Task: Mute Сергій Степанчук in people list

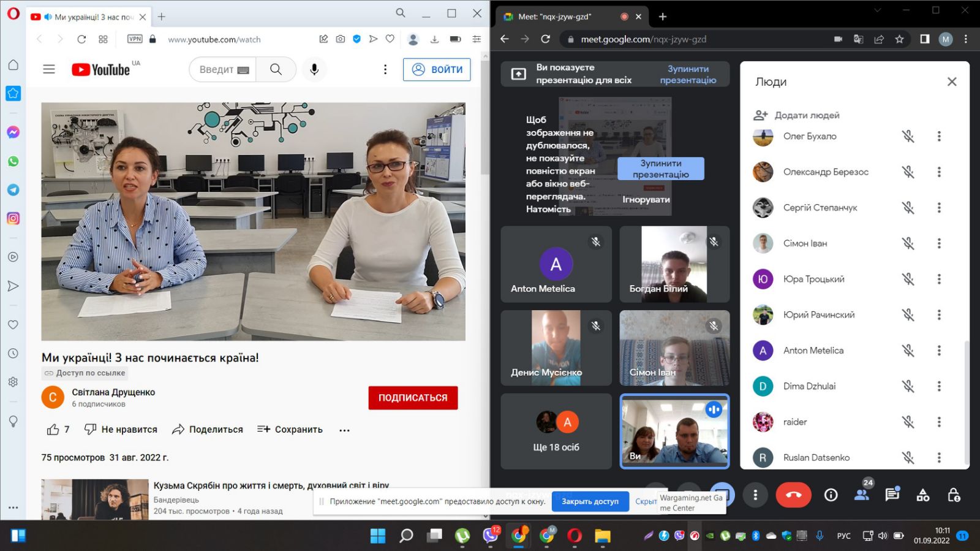Action: pyautogui.click(x=908, y=208)
